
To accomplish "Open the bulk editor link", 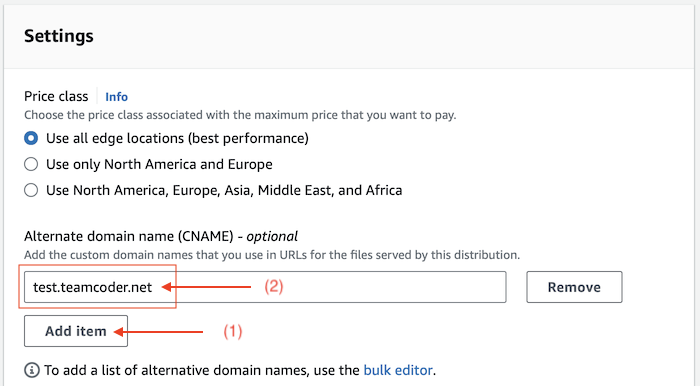I will (398, 370).
